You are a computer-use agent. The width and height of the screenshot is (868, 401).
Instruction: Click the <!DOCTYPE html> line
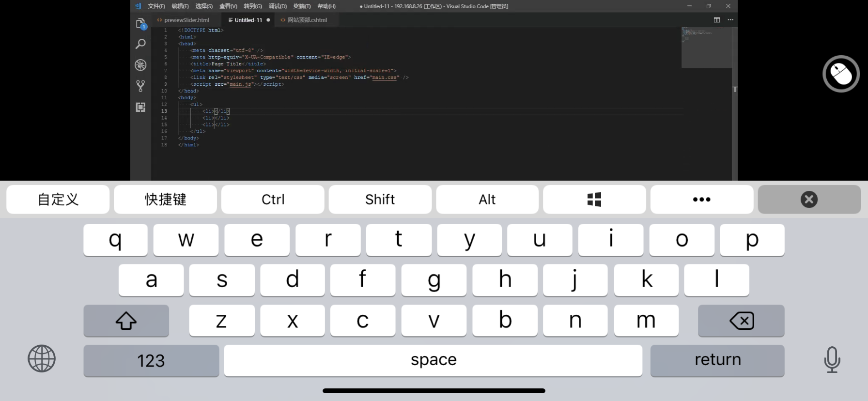[201, 30]
